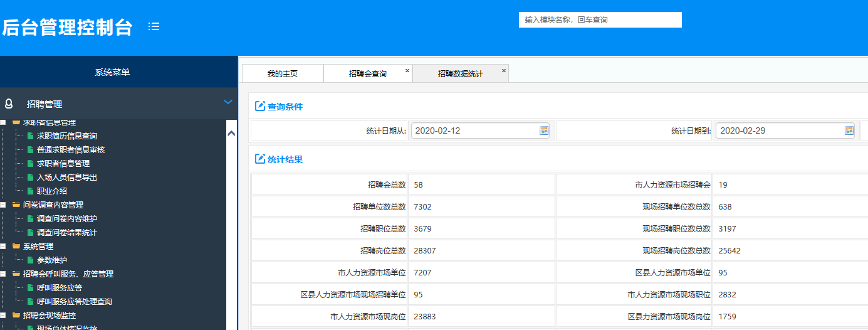Select the 招聘数据统计 tab
Image resolution: width=868 pixels, height=330 pixels.
461,73
